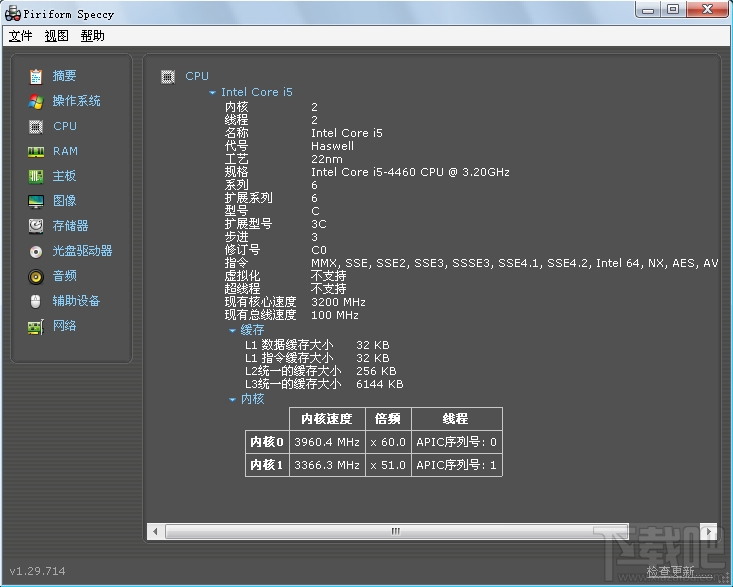Click the 辅助设备 mouse icon
This screenshot has width=733, height=587.
click(36, 301)
